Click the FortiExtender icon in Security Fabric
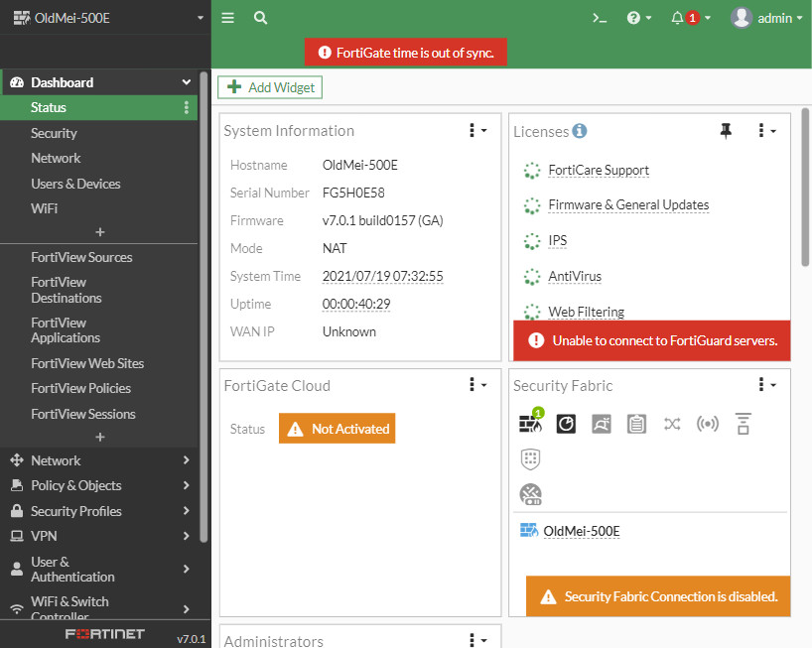This screenshot has width=812, height=648. click(x=744, y=424)
